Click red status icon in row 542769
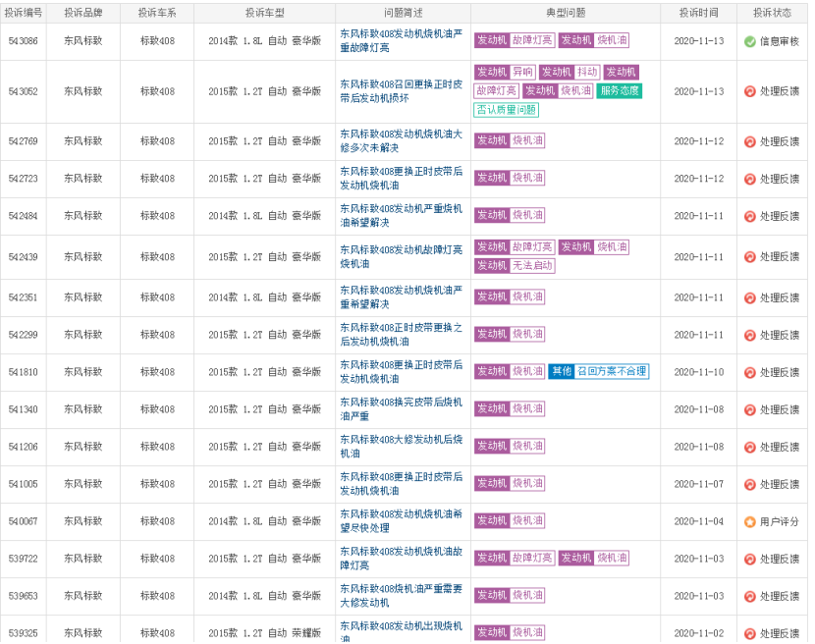The height and width of the screenshot is (644, 815). click(749, 141)
